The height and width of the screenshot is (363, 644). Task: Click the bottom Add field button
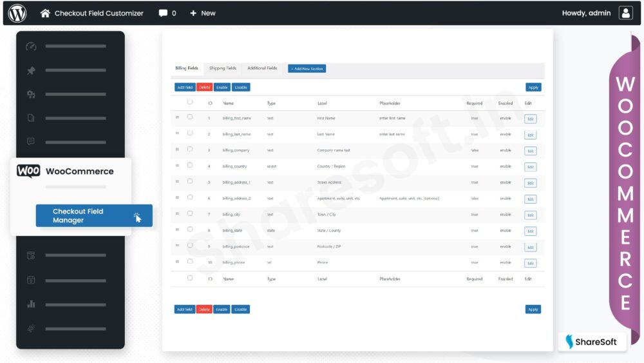pos(184,309)
